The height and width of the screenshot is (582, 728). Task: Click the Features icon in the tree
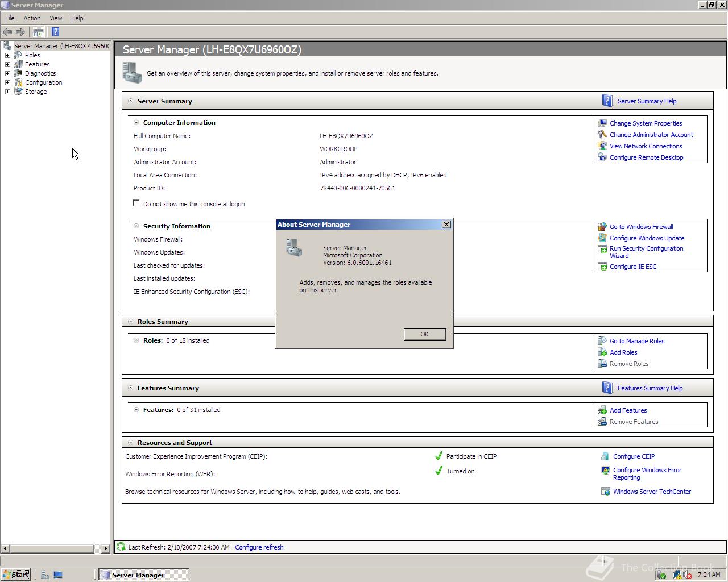coord(18,64)
